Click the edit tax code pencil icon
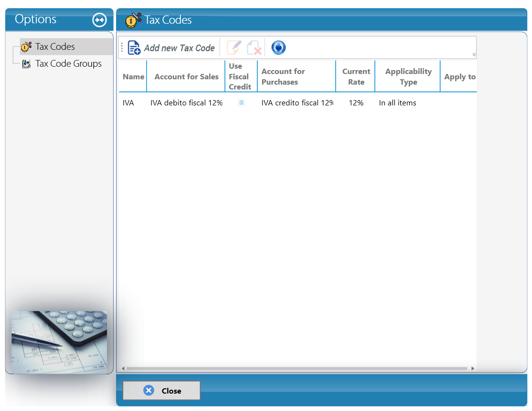Image resolution: width=532 pixels, height=411 pixels. [x=234, y=47]
